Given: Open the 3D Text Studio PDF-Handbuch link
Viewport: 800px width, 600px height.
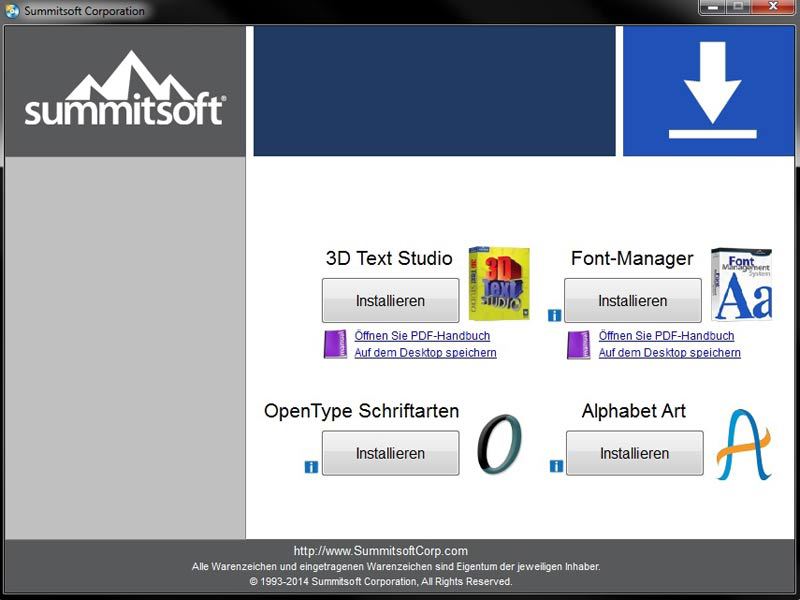Looking at the screenshot, I should (x=422, y=336).
